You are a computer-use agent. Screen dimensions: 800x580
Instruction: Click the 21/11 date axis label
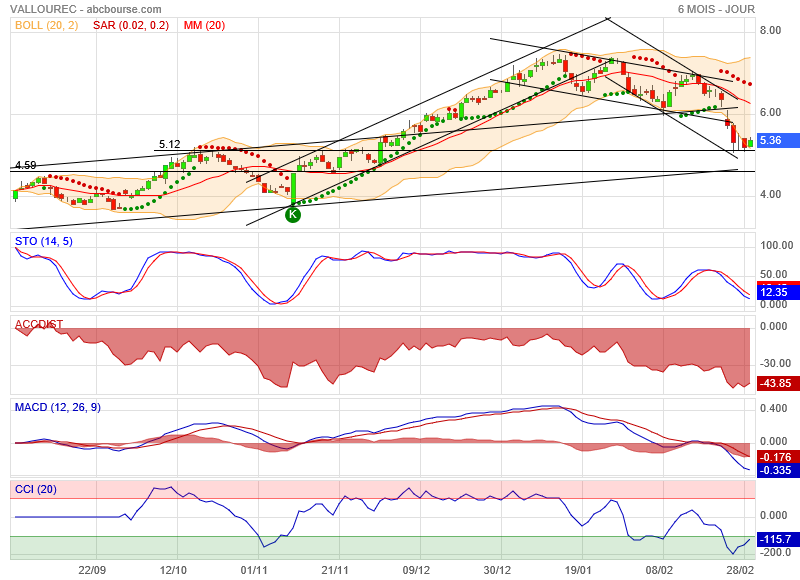point(335,570)
